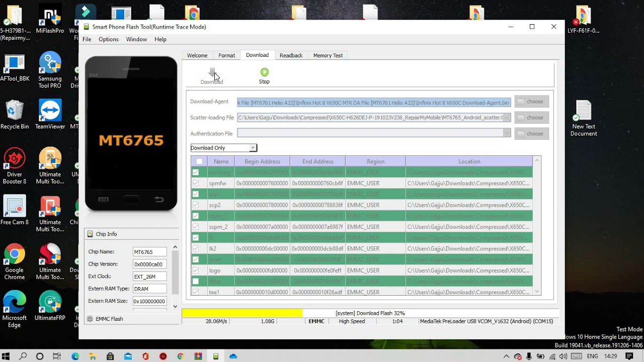Click the Location column header
Viewport: 644px width, 362px height.
coord(469,161)
